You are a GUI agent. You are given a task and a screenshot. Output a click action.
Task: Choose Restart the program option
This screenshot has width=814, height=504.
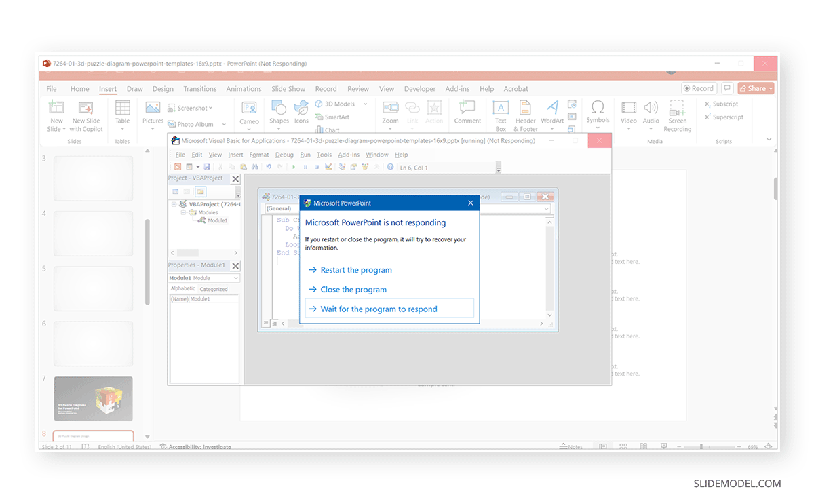(x=356, y=269)
